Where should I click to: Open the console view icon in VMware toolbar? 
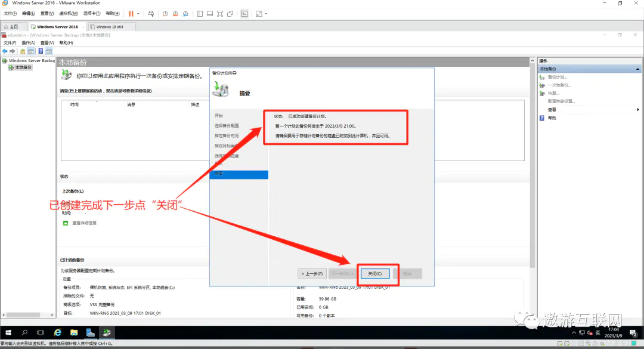click(244, 14)
